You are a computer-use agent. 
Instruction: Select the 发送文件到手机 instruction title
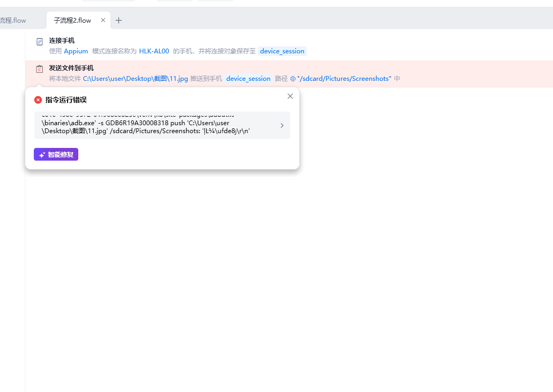[x=71, y=68]
